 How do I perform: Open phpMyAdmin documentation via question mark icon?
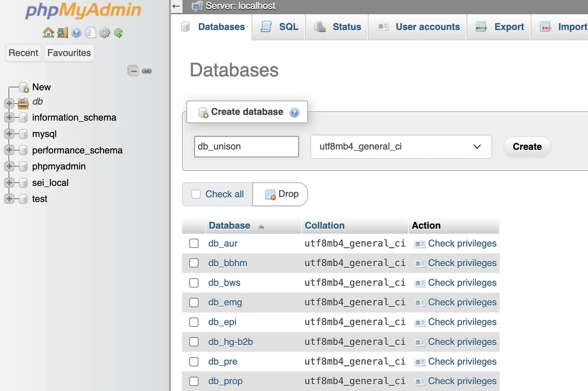coord(76,33)
